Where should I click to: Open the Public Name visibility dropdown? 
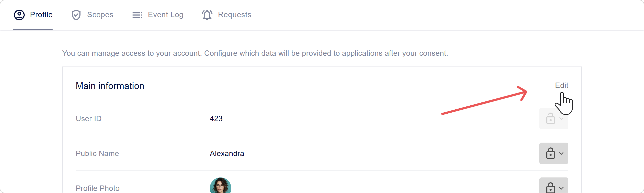click(561, 153)
